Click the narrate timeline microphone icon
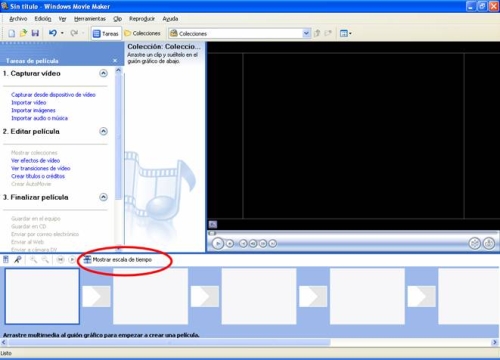The image size is (500, 360). (x=17, y=259)
